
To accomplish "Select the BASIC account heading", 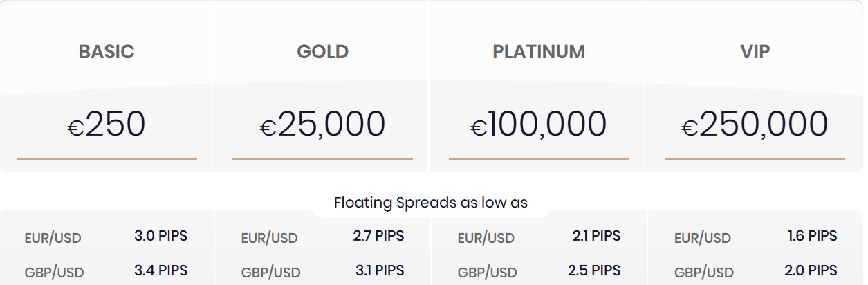I will pyautogui.click(x=107, y=52).
